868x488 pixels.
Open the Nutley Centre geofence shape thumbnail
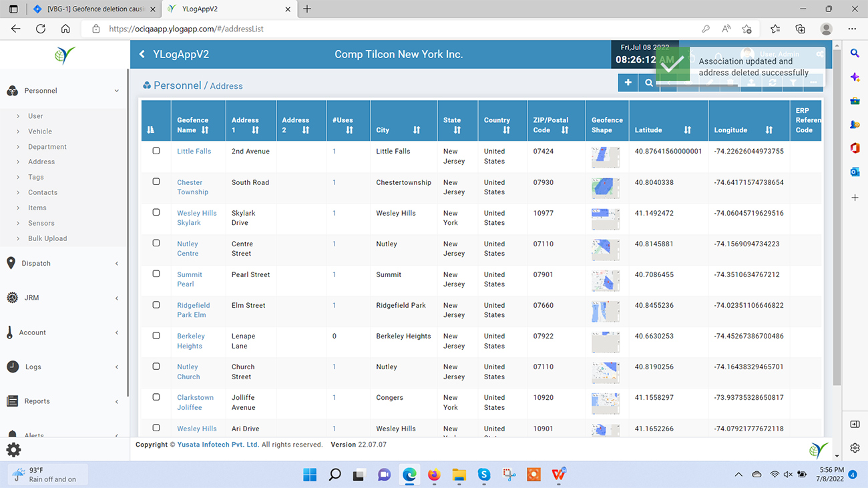coord(606,250)
